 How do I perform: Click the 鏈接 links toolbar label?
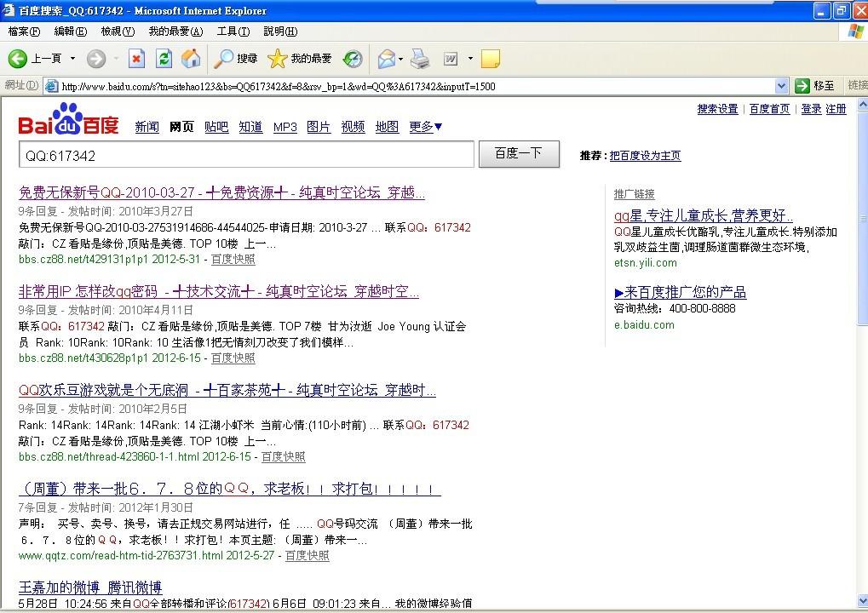point(858,85)
